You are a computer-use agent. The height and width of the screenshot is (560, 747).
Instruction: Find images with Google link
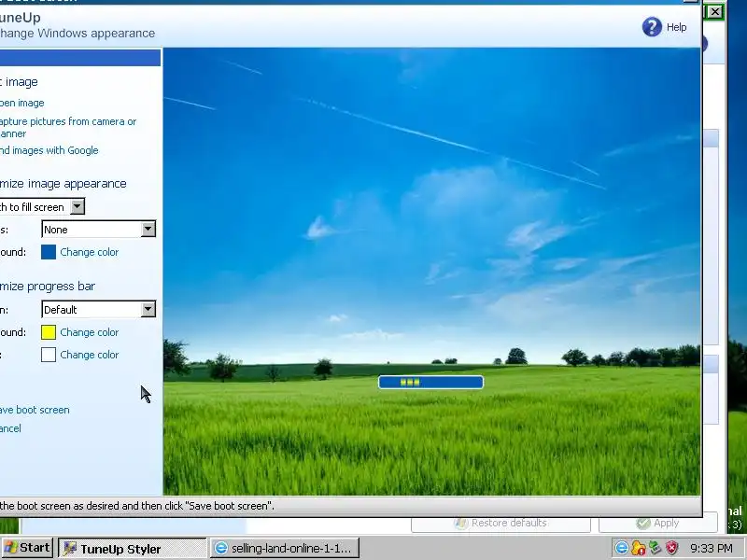[x=49, y=150]
